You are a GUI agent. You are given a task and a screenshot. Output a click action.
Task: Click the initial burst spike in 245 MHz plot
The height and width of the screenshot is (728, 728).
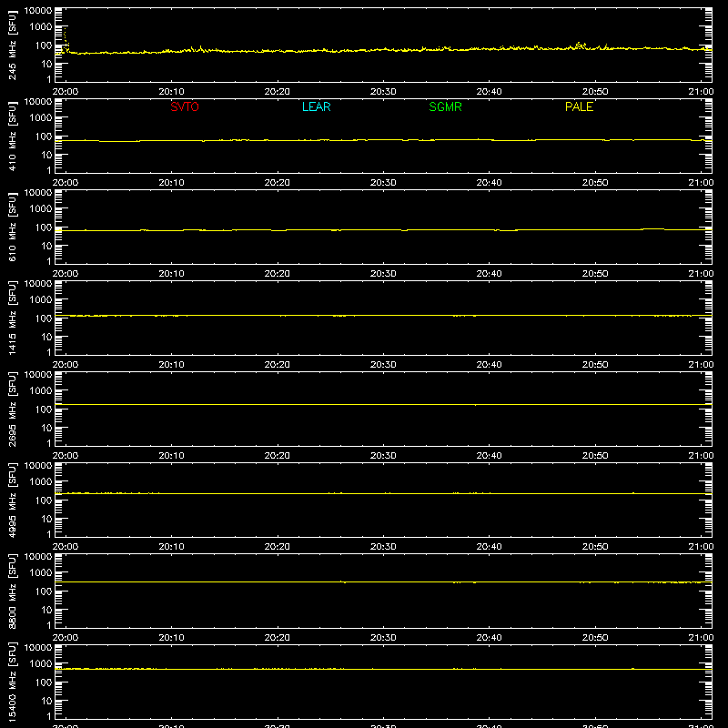click(66, 39)
